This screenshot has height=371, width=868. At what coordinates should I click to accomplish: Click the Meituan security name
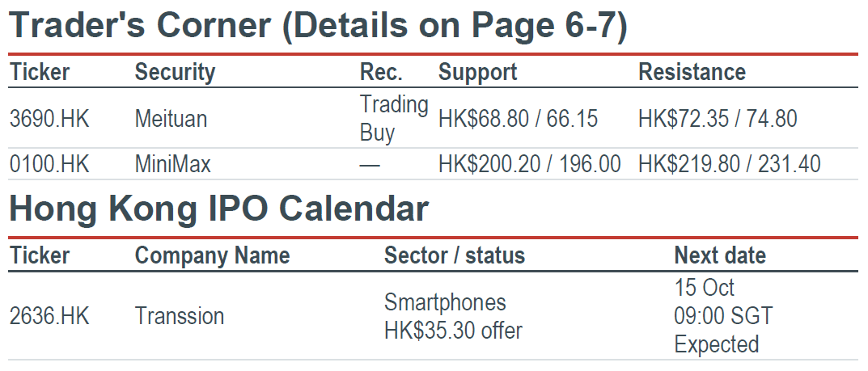pyautogui.click(x=171, y=119)
